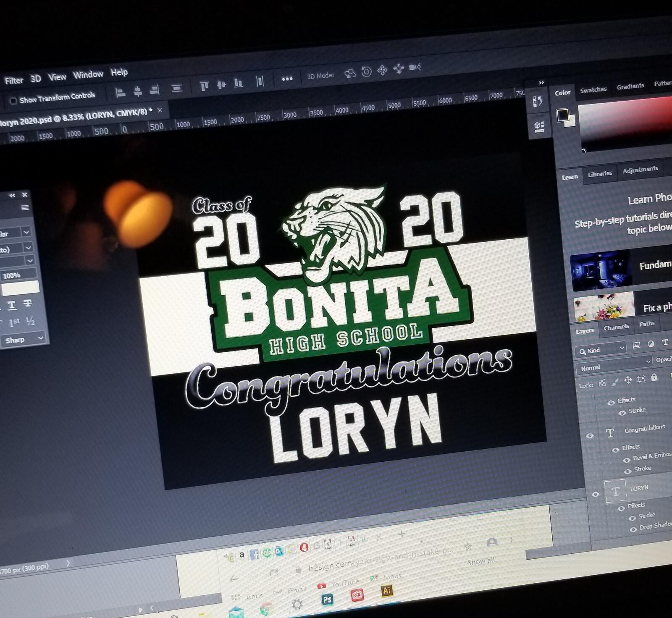
Task: Open the Sharp anti-aliasing dropdown
Action: (x=23, y=339)
